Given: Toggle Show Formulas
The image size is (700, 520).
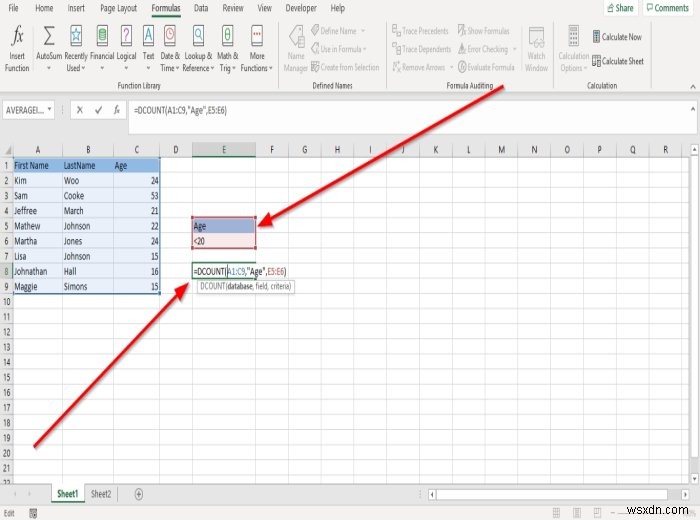Looking at the screenshot, I should [483, 31].
